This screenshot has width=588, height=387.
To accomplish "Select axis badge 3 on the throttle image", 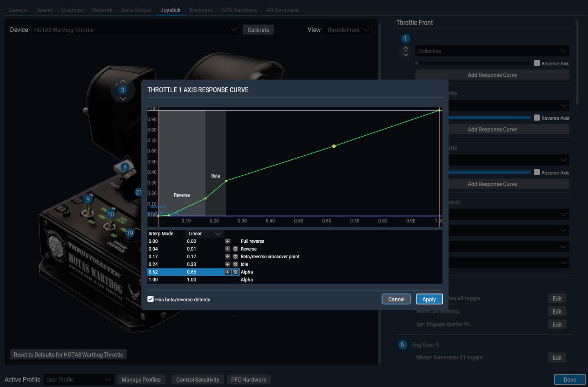I will click(122, 90).
